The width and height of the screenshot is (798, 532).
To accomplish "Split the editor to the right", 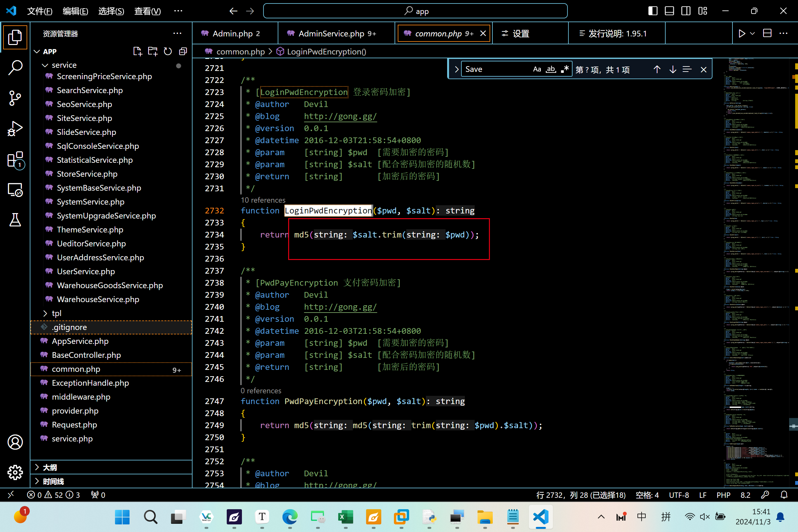I will click(767, 33).
